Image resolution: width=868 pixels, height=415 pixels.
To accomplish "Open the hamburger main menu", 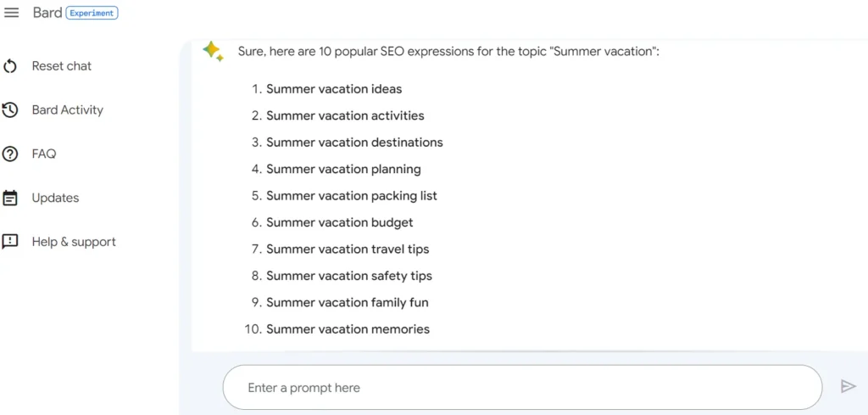I will click(x=12, y=13).
